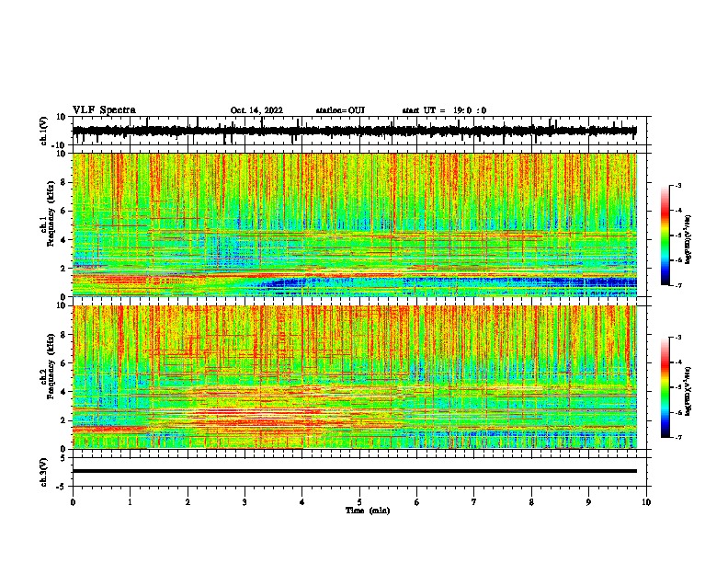Click time axis tick label "0"
The height and width of the screenshot is (563, 728).
(73, 502)
